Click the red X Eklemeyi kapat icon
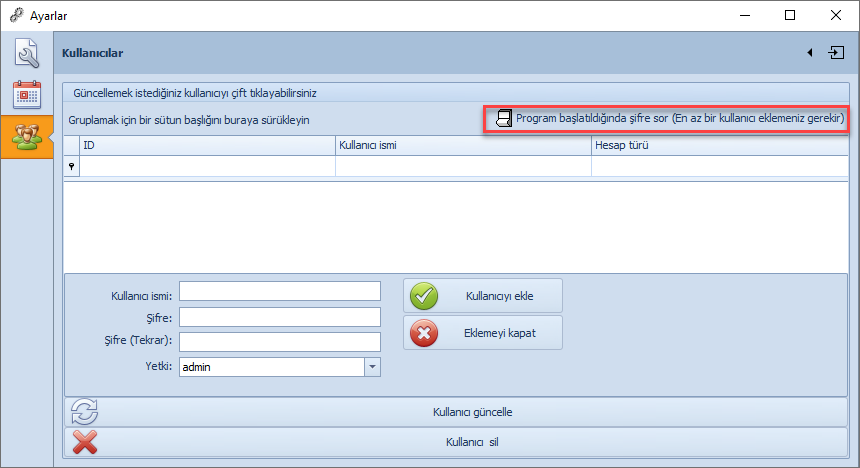Viewport: 860px width, 468px height. click(425, 333)
